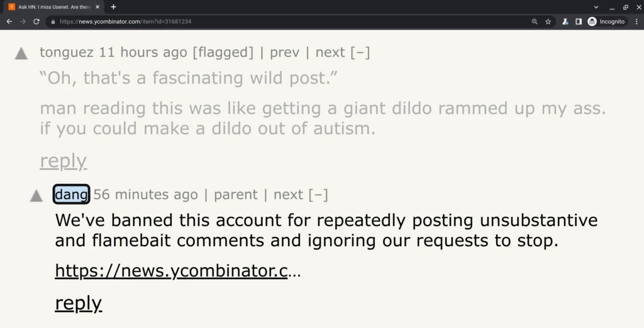Collapse dang's comment with [–] toggle

coord(318,195)
